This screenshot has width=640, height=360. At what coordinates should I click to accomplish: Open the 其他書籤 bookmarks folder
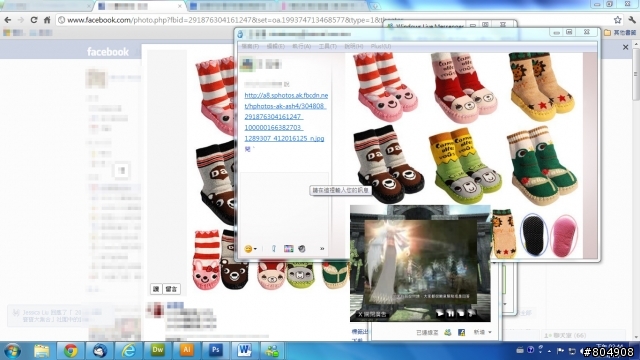tap(620, 33)
